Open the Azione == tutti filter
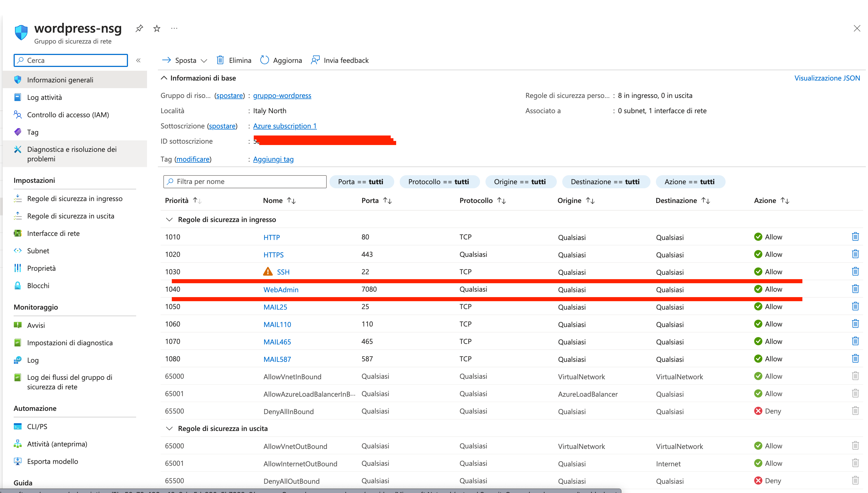868x493 pixels. tap(690, 181)
